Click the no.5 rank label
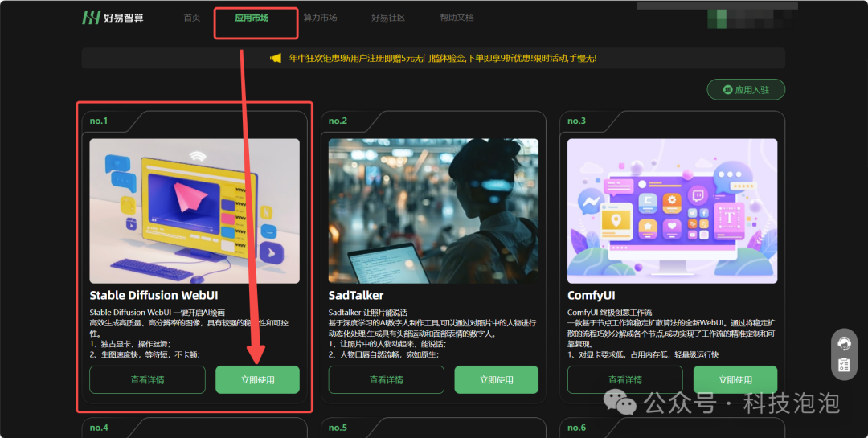 (338, 428)
